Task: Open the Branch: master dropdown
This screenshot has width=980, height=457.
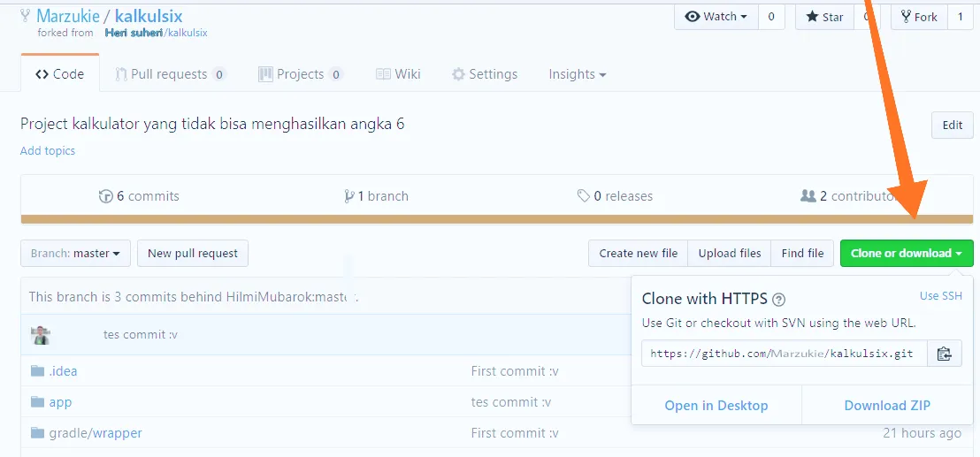Action: tap(76, 254)
